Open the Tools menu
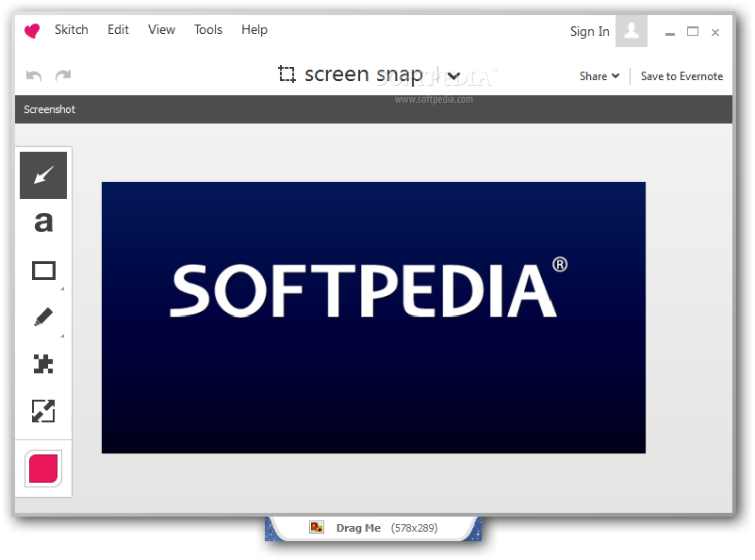 (208, 30)
